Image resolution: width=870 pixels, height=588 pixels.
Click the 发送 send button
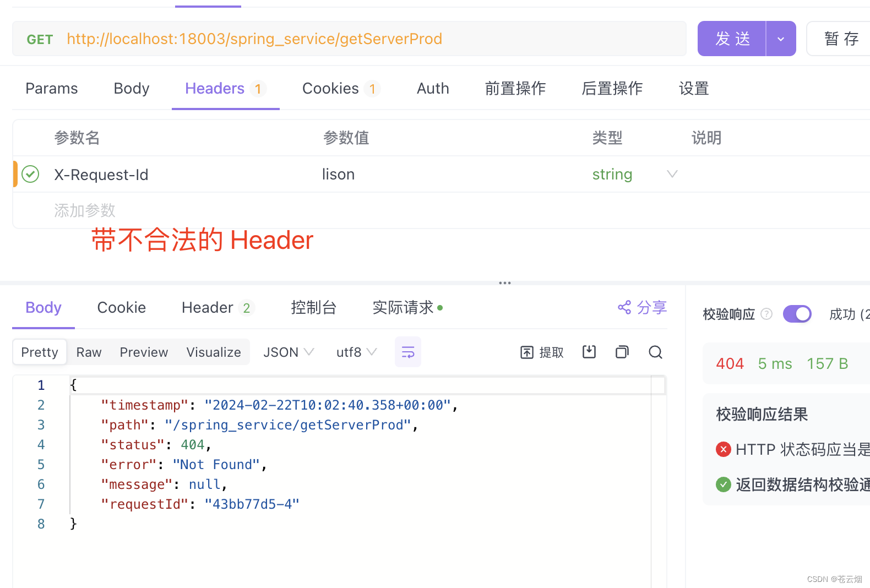point(732,39)
